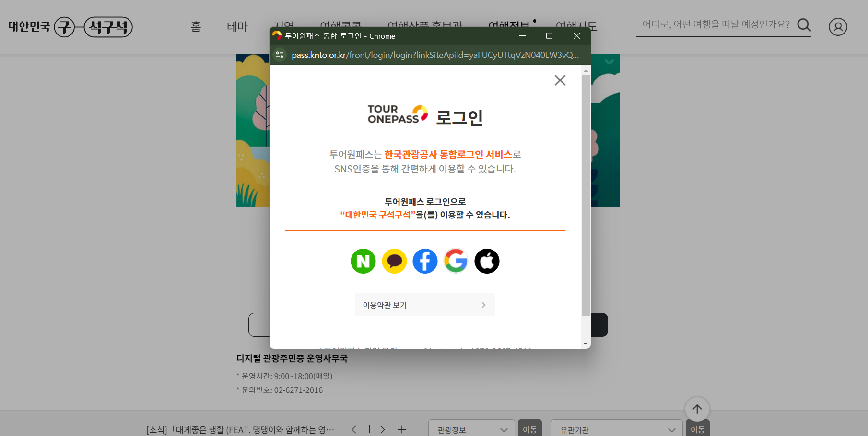Click 이동 button next to 유관기관
The image size is (868, 436).
[698, 429]
